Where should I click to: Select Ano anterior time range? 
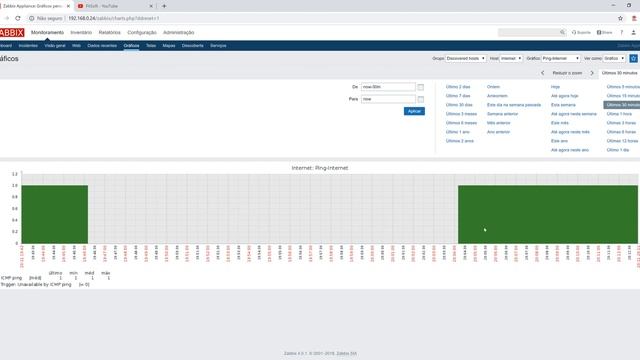click(498, 132)
